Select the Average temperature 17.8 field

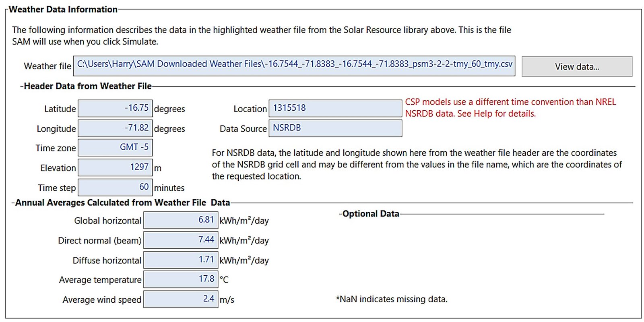181,279
